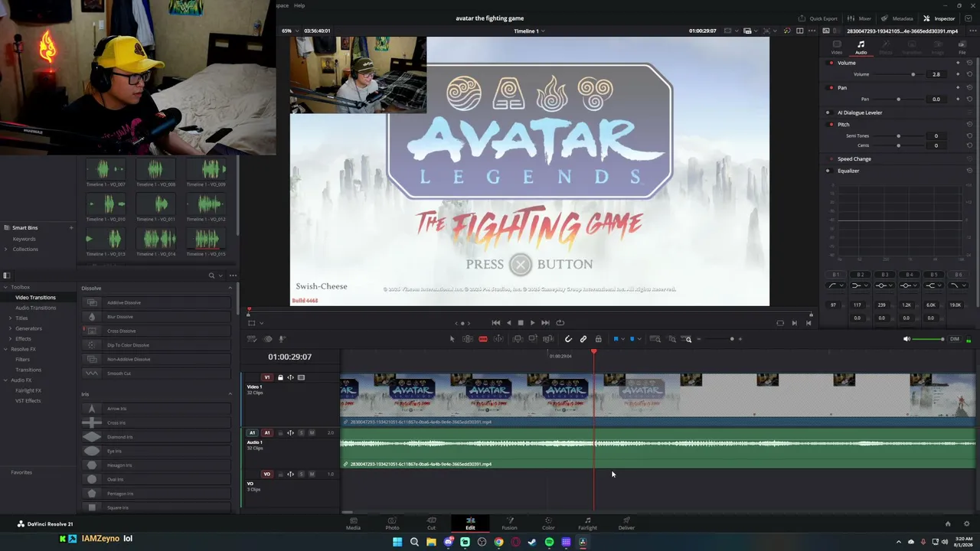Add a keyframe for Volume
This screenshot has width=980, height=551.
pos(958,74)
